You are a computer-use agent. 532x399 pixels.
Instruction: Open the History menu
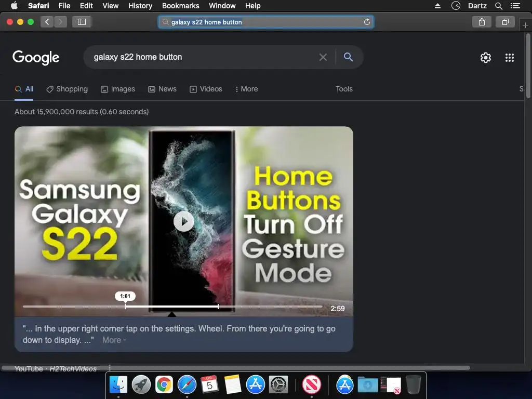coord(140,6)
